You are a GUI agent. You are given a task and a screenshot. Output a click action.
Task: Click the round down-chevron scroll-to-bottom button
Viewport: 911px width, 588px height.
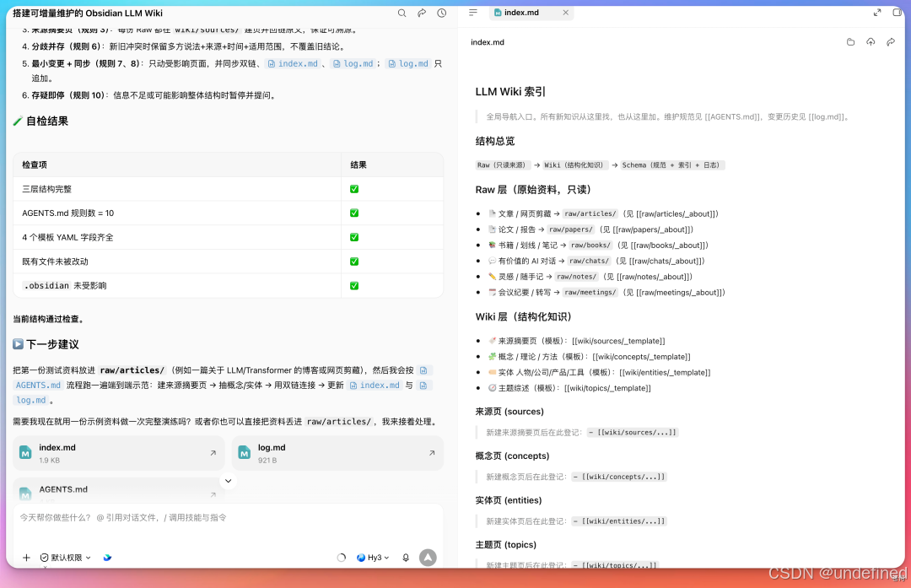pos(229,481)
